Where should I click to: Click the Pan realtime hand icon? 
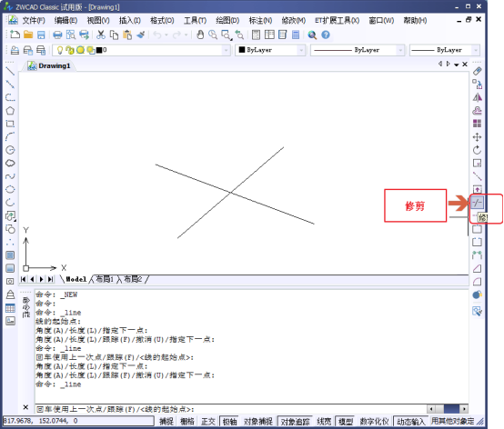point(200,35)
